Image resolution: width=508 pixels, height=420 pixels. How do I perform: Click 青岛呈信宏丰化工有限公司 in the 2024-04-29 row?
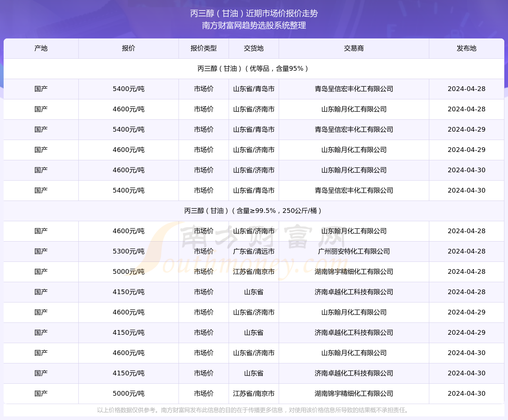pos(354,129)
